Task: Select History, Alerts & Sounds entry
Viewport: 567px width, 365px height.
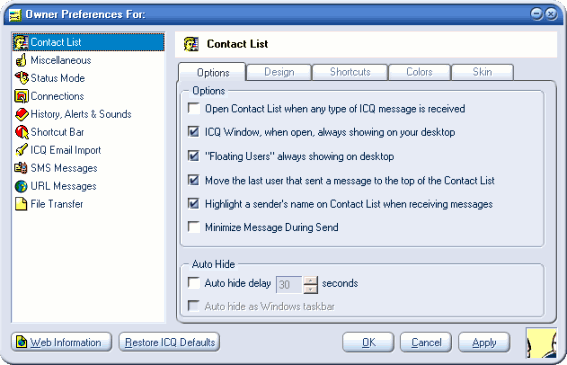Action: click(x=89, y=114)
